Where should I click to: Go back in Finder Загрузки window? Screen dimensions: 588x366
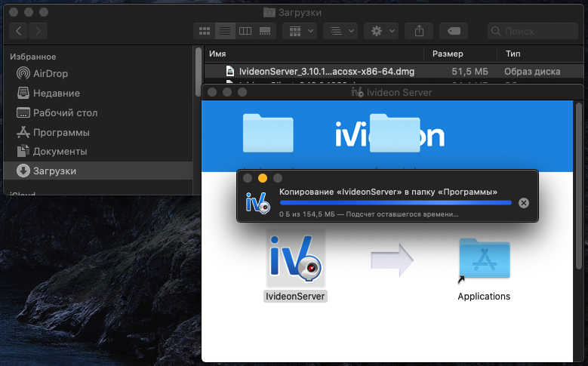click(x=18, y=31)
